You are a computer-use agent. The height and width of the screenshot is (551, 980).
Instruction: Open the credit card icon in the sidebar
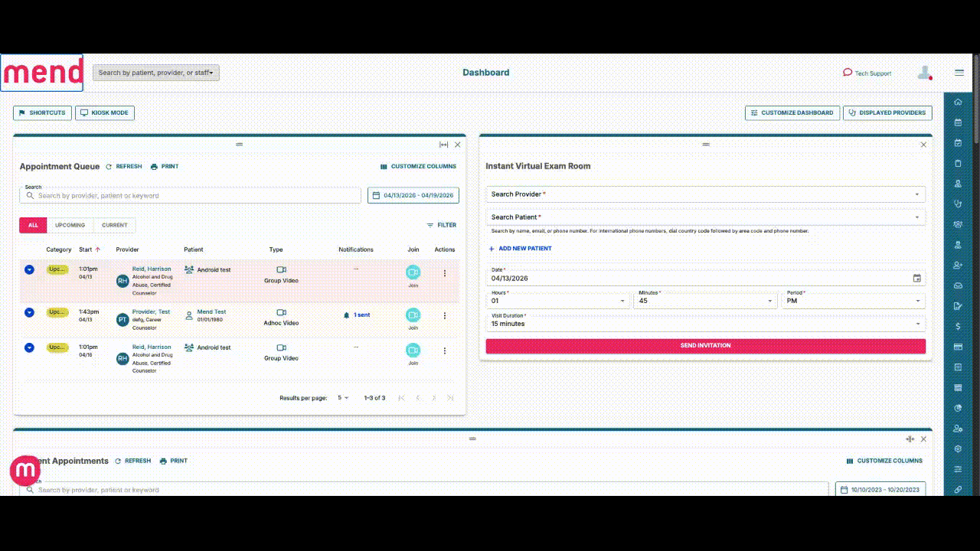958,347
